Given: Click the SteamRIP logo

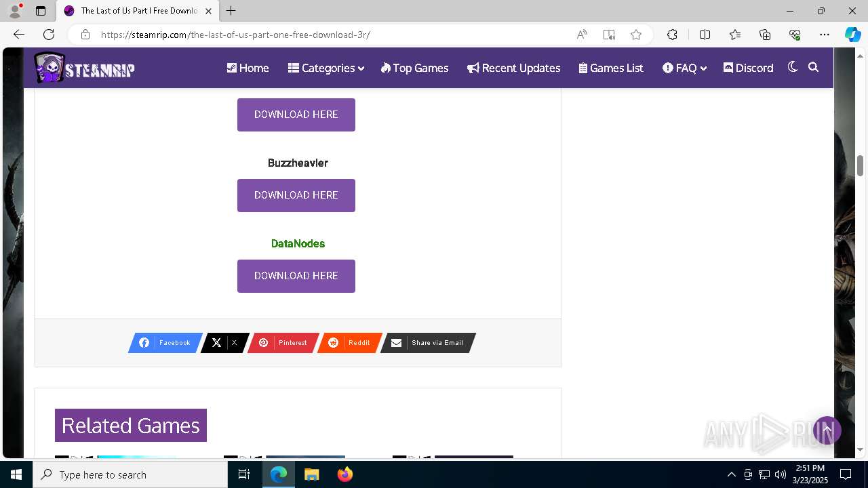Looking at the screenshot, I should click(x=85, y=68).
